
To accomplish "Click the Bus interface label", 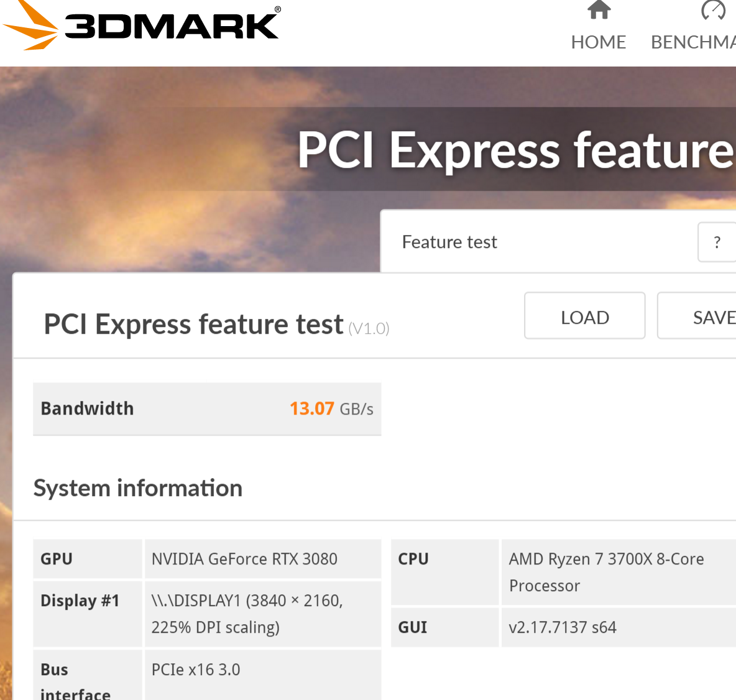I will [x=76, y=682].
